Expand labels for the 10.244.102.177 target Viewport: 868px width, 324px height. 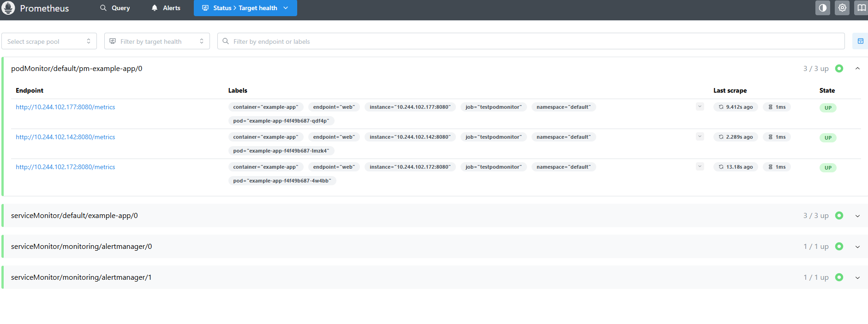(700, 107)
